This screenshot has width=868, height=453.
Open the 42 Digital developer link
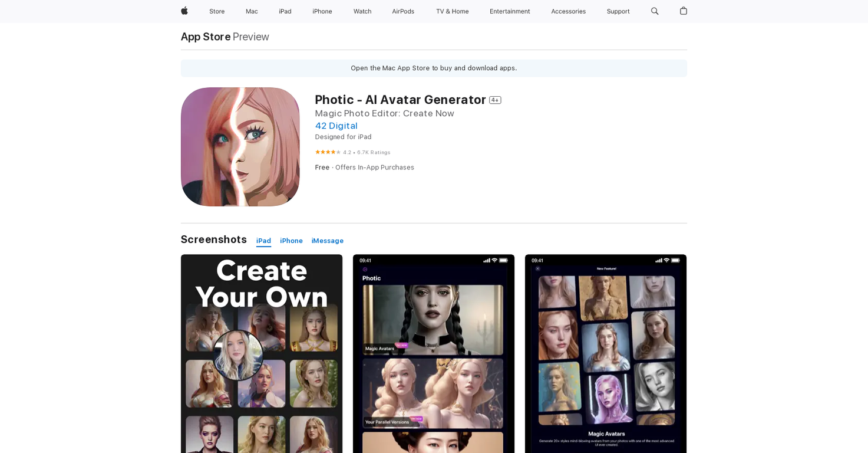coord(336,126)
